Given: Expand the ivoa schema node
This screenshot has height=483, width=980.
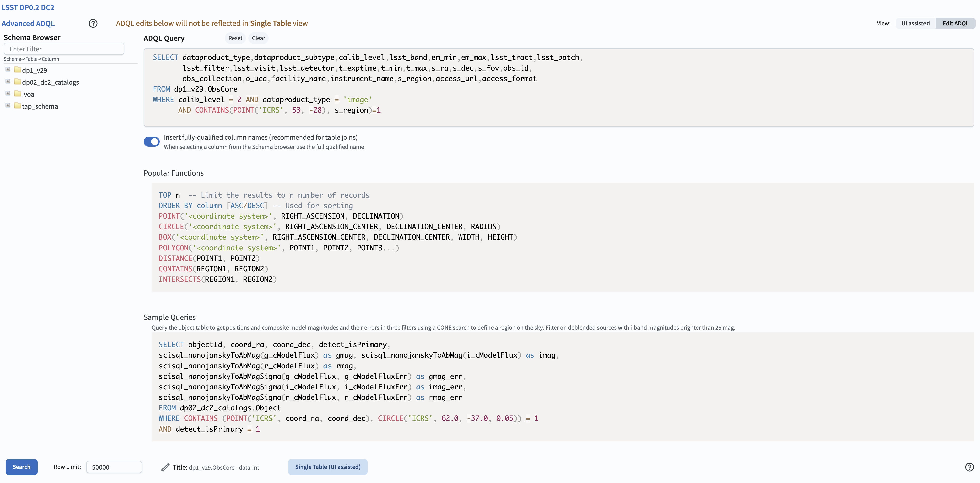Looking at the screenshot, I should coord(8,94).
